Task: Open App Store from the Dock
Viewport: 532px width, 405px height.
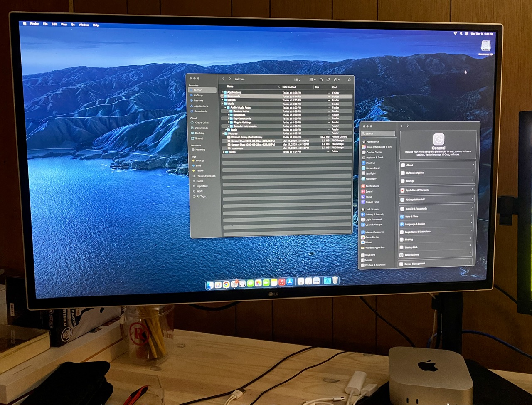Action: pyautogui.click(x=290, y=282)
